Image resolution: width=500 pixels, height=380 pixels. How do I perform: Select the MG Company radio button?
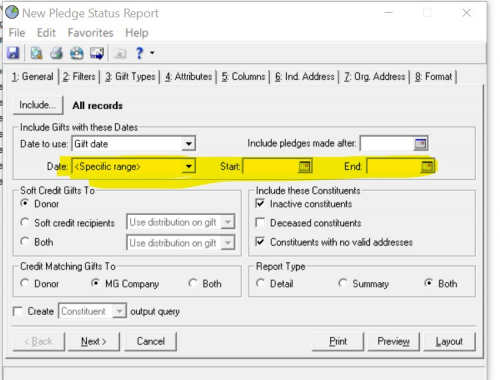tap(95, 283)
